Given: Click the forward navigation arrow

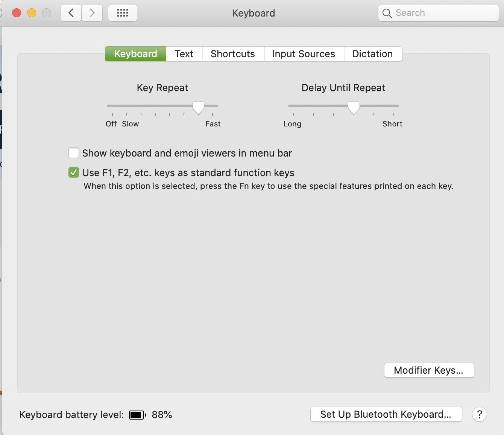Looking at the screenshot, I should point(92,13).
